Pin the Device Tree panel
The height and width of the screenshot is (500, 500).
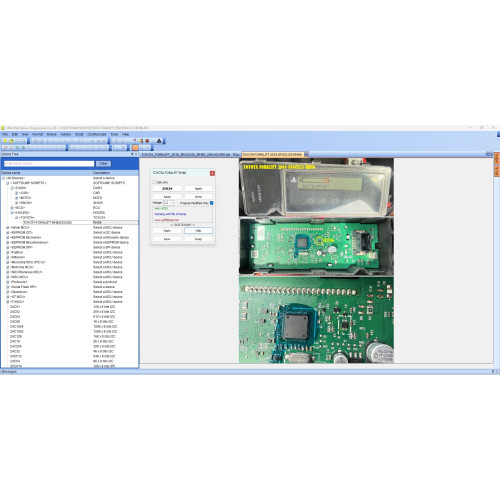[x=132, y=154]
